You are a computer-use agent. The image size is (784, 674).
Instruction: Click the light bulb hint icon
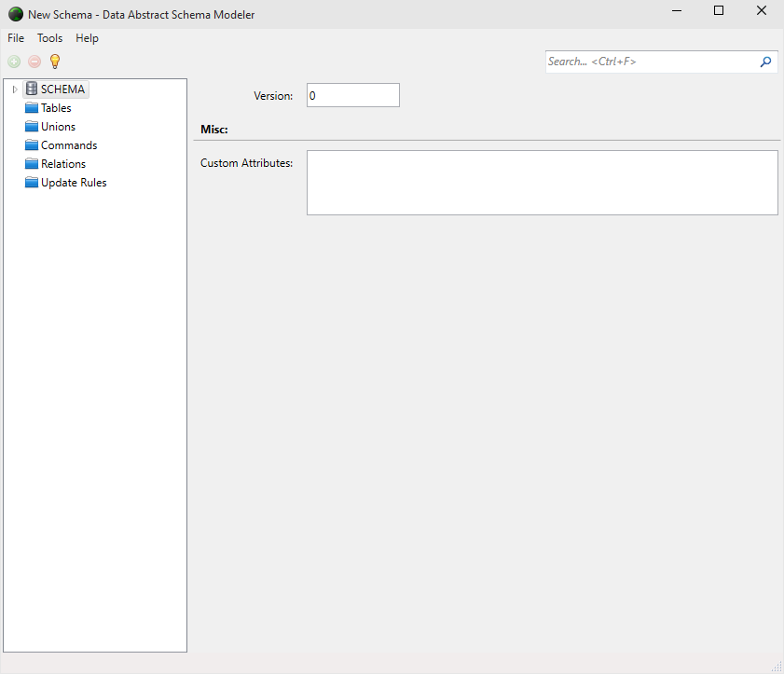click(x=55, y=62)
